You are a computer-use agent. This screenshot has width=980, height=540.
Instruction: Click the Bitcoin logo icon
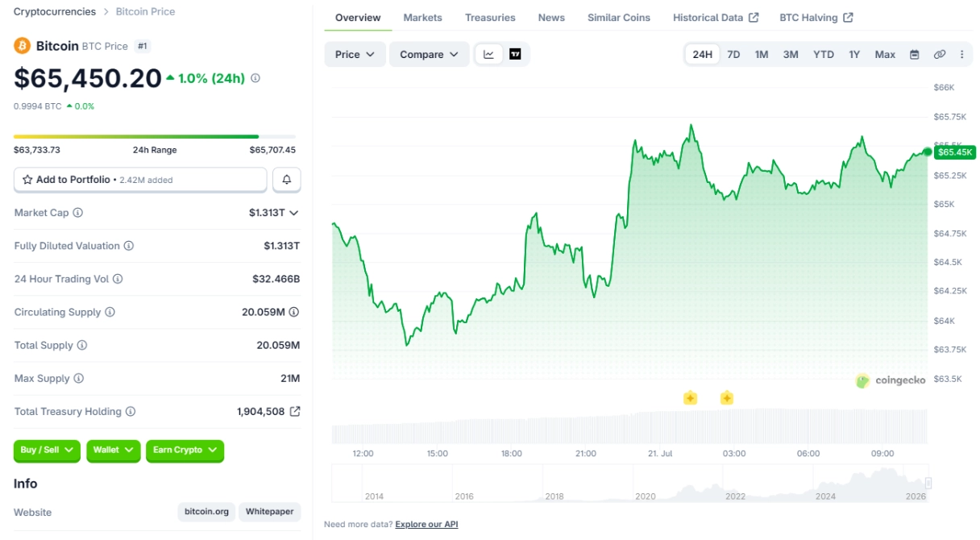click(22, 46)
